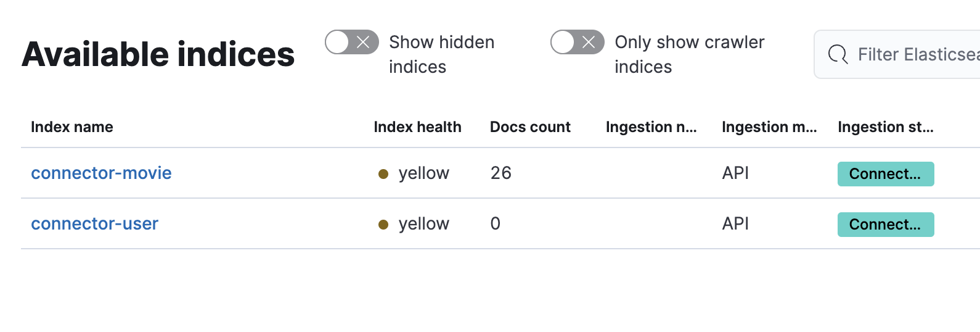The image size is (980, 332).
Task: Click the Available indices heading
Action: point(158,54)
